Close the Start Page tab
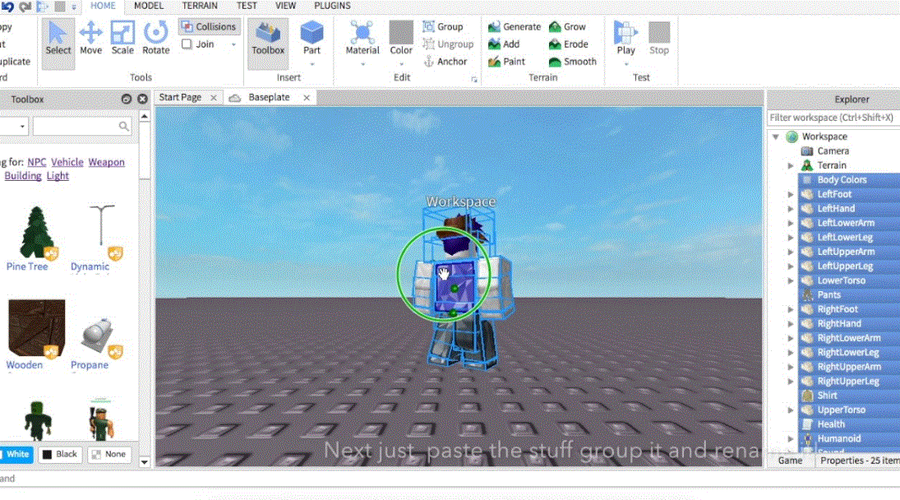900x500 pixels. coord(214,98)
